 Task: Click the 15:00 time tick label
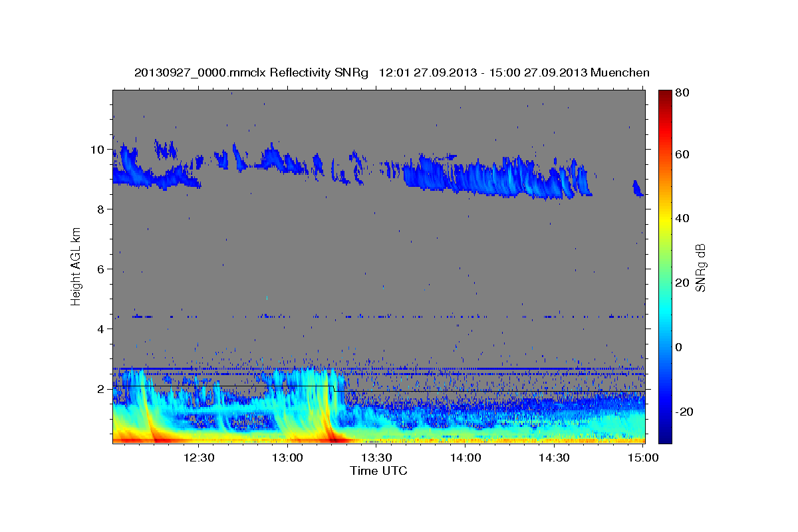643,458
